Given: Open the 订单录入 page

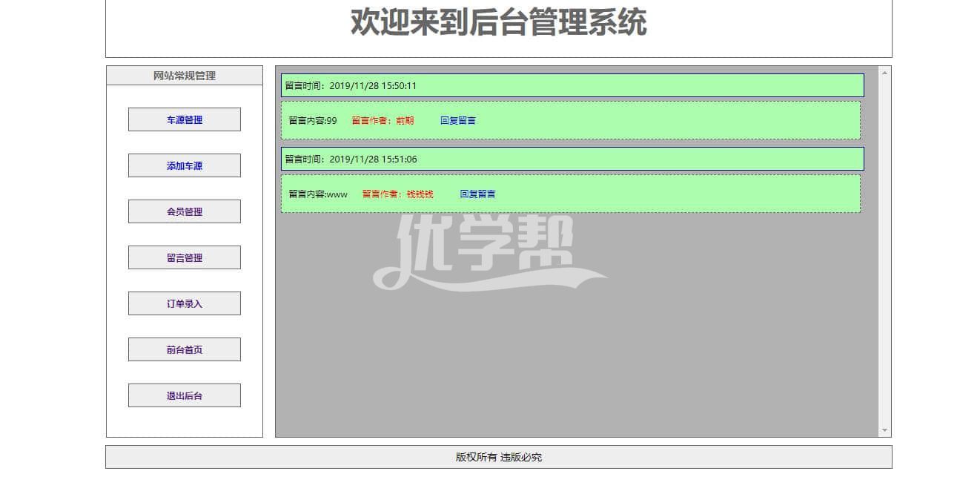Looking at the screenshot, I should [184, 303].
